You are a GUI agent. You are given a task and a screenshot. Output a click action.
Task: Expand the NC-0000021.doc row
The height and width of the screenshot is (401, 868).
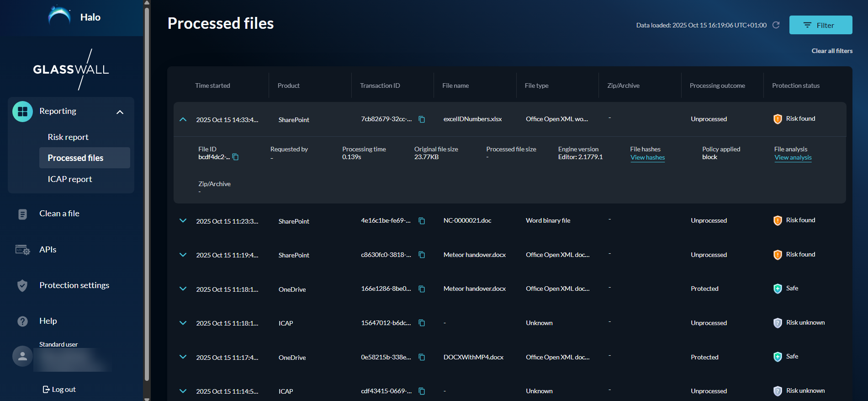pos(183,221)
